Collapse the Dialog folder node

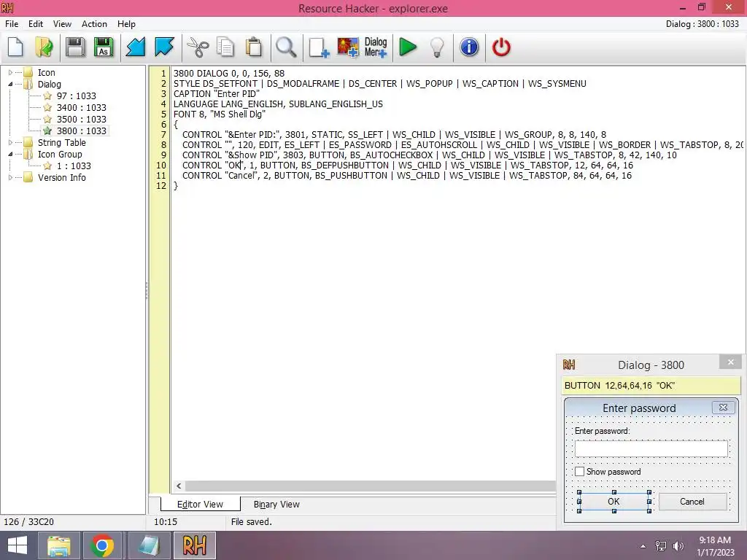click(x=10, y=85)
